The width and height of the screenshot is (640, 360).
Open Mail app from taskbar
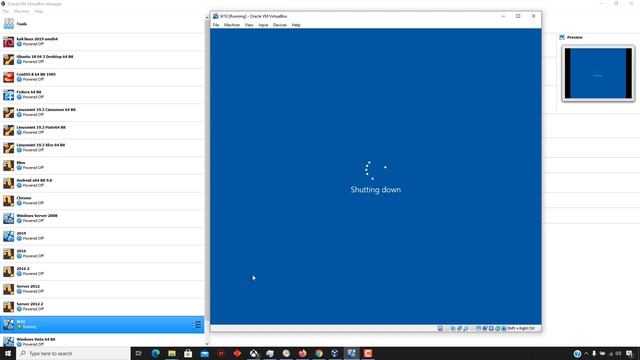[204, 353]
